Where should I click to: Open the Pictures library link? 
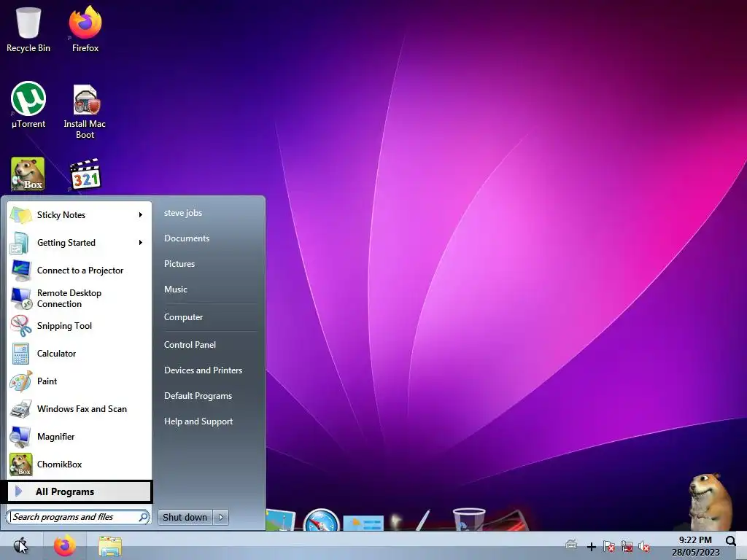point(179,264)
